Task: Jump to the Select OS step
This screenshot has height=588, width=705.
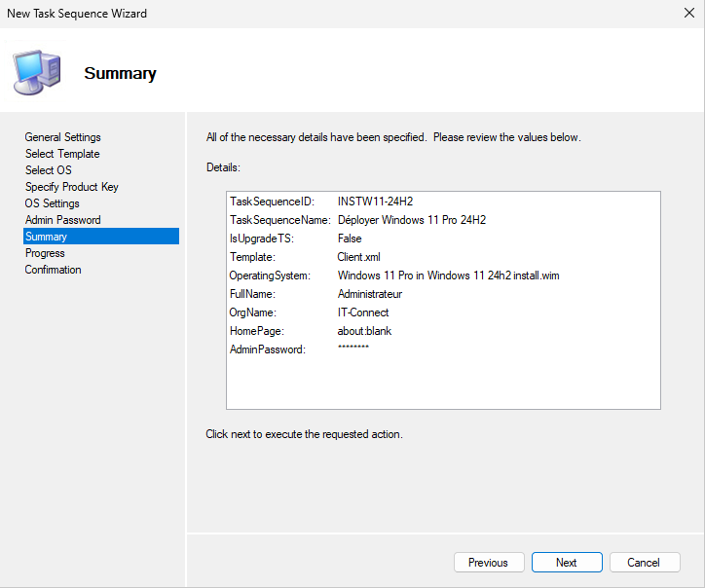Action: [x=48, y=170]
